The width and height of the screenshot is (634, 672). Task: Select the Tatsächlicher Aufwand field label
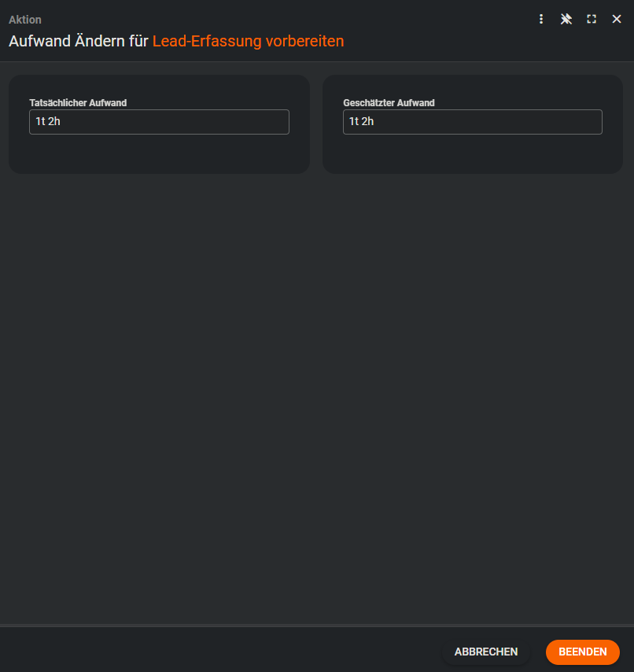(x=78, y=103)
